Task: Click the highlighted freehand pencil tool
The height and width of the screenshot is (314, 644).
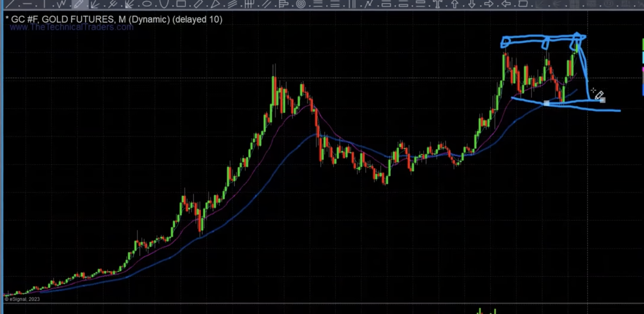Action: (79, 4)
